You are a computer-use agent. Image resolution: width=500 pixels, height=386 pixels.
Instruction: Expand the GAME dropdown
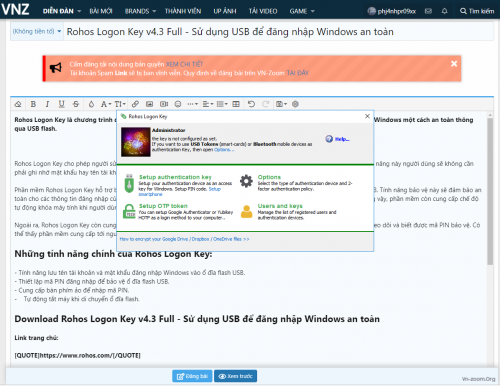tap(302, 11)
